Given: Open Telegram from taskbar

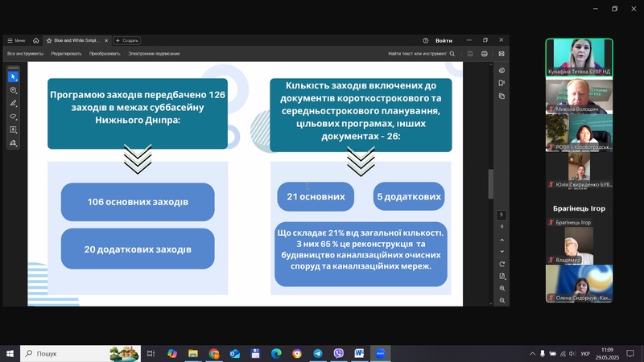Looking at the screenshot, I should tap(318, 353).
